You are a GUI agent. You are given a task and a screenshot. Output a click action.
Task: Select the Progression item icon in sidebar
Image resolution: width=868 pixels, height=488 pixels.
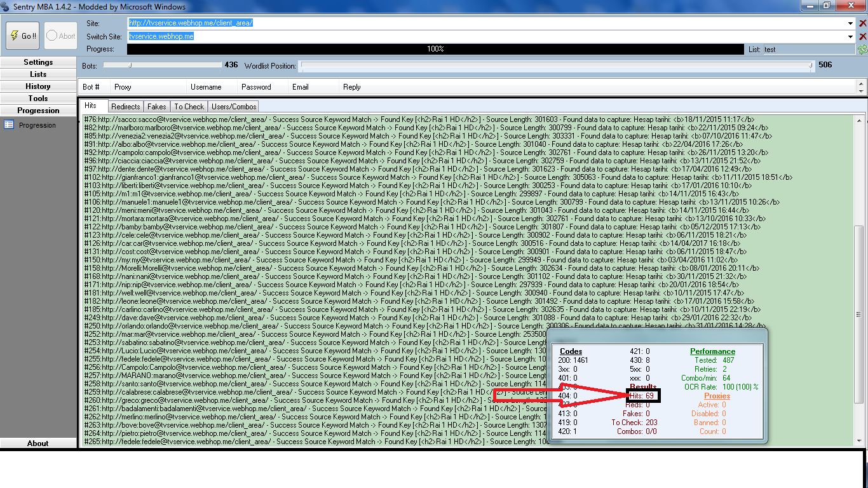[9, 125]
